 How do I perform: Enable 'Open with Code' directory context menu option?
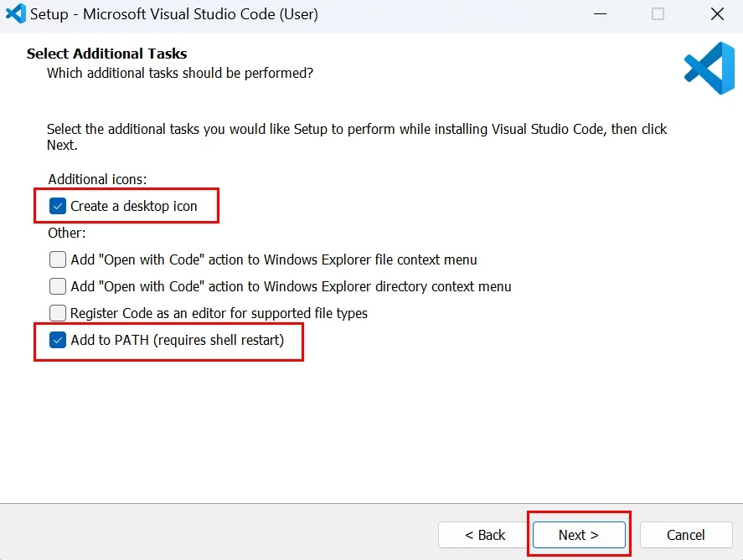click(x=57, y=286)
